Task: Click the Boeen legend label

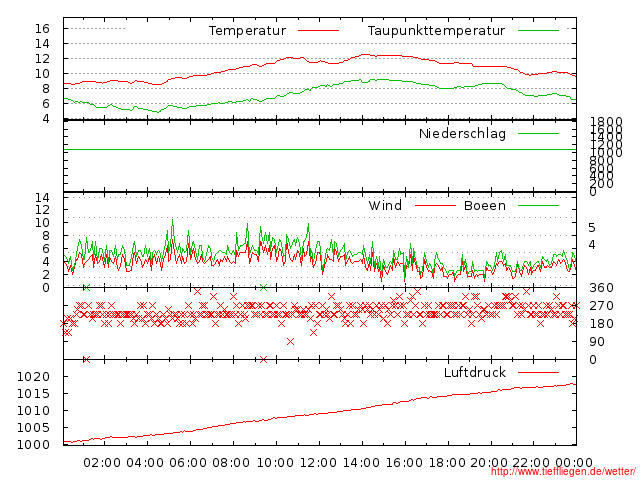Action: click(485, 206)
